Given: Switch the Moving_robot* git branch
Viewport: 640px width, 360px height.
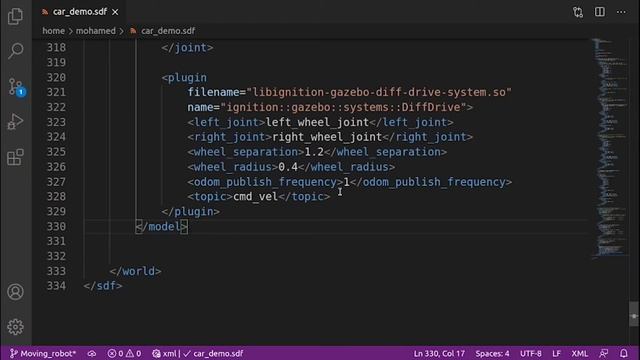Looking at the screenshot, I should (43, 353).
